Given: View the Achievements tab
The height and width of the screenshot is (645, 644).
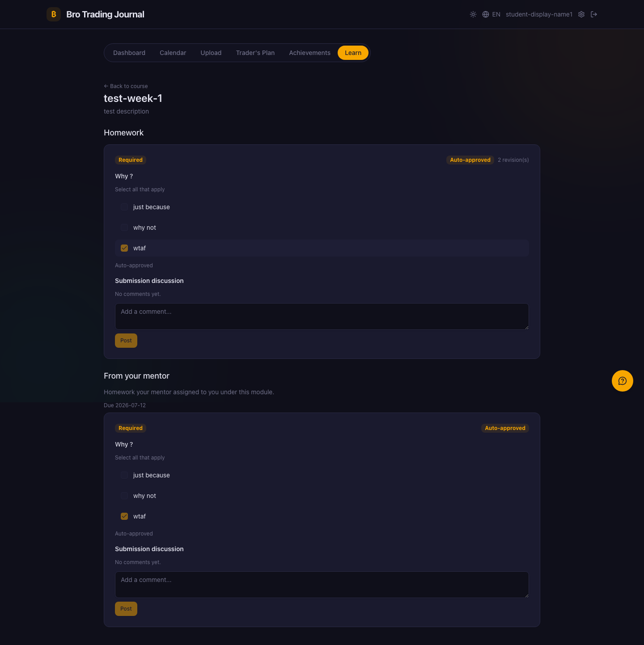Looking at the screenshot, I should click(x=310, y=53).
